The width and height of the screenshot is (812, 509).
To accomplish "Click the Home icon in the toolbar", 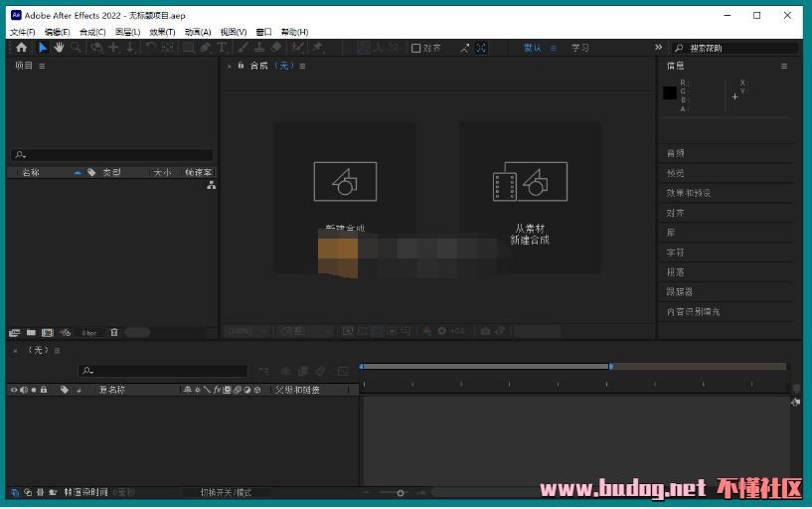I will pos(21,48).
